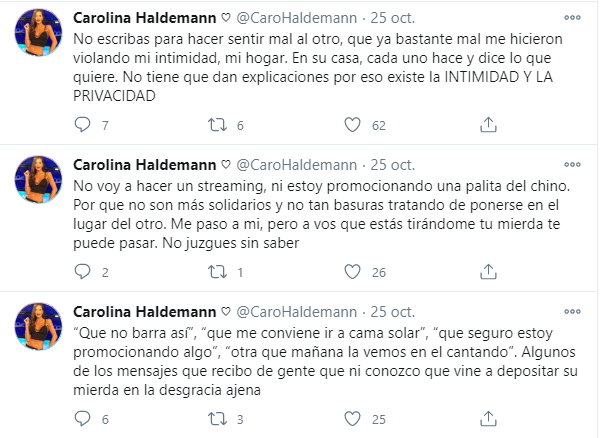Screen dimensions: 601x438
Task: Share the third tweet about mensajes
Action: click(487, 417)
